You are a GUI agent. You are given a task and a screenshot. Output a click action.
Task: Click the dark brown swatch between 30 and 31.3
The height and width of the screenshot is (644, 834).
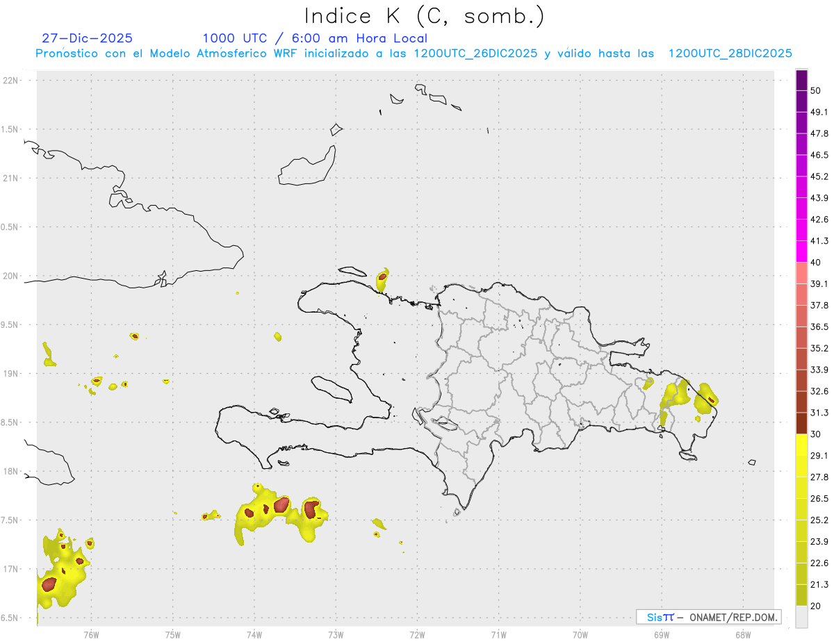coord(802,423)
